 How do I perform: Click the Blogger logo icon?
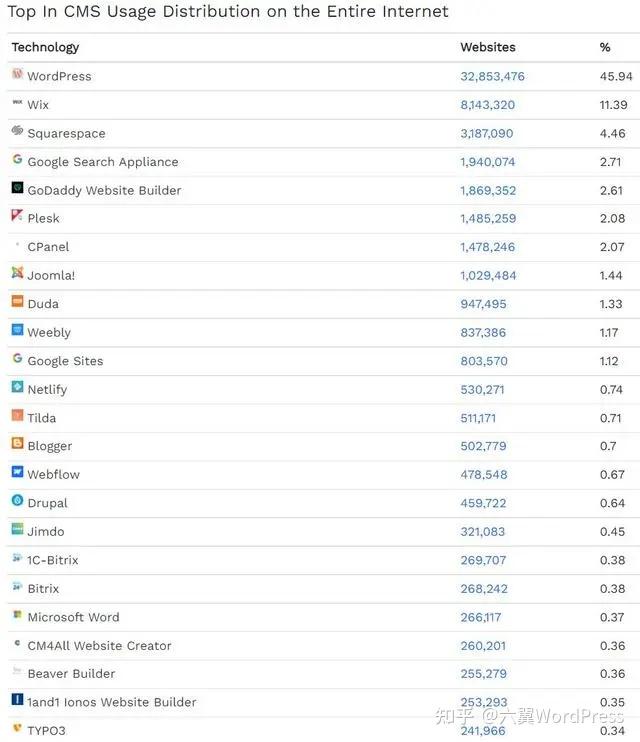[17, 444]
